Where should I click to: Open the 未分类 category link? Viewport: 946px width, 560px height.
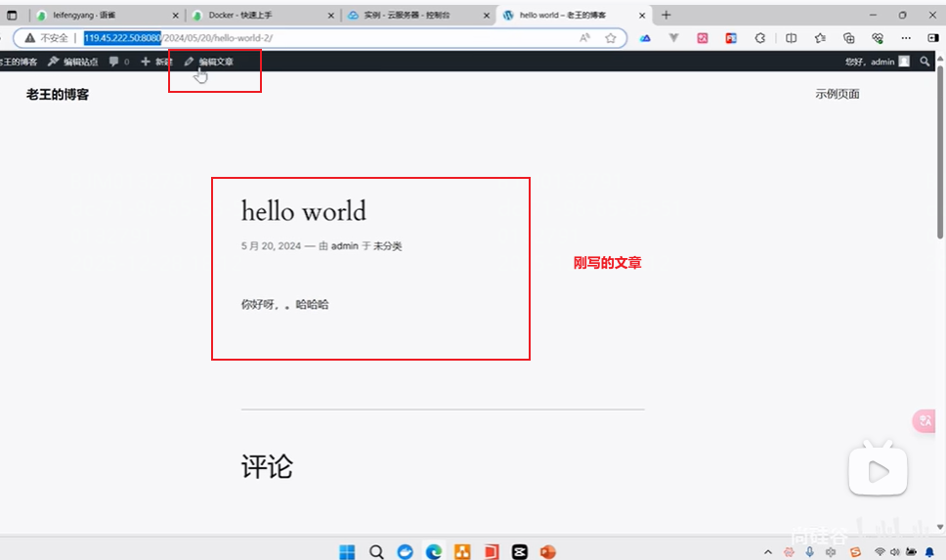387,245
